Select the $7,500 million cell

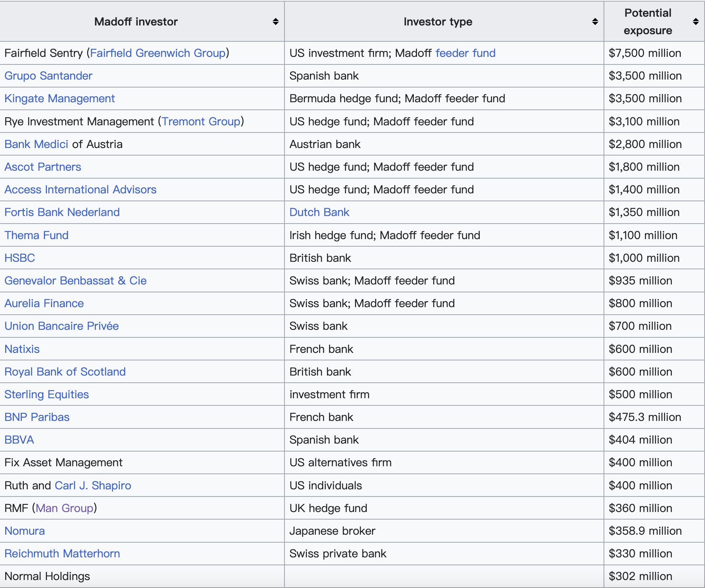(x=654, y=53)
